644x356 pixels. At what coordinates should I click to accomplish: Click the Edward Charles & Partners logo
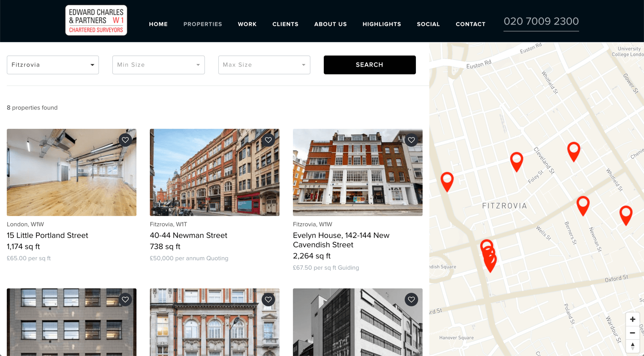(96, 21)
